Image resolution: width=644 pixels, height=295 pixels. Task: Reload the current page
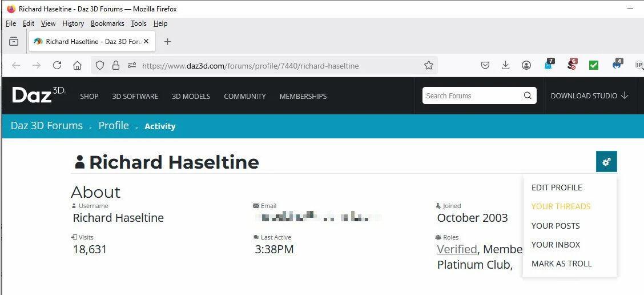coord(57,66)
